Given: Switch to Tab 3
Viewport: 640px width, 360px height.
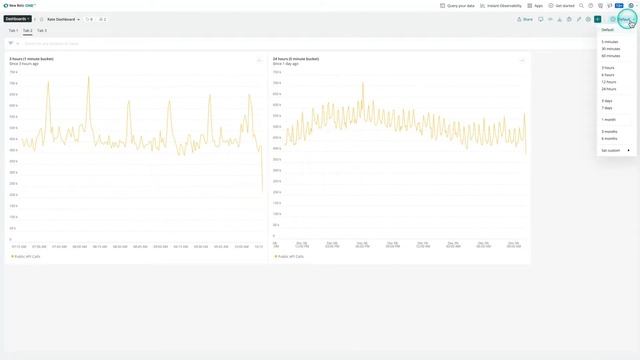Looking at the screenshot, I should pyautogui.click(x=42, y=30).
